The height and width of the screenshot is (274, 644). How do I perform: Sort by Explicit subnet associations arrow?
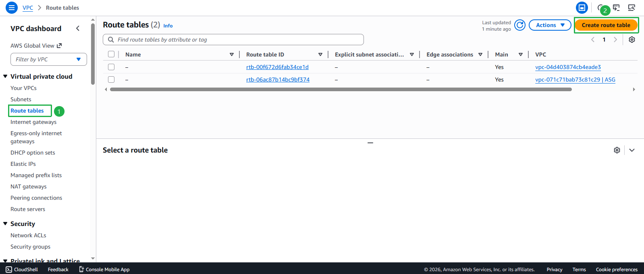click(412, 54)
